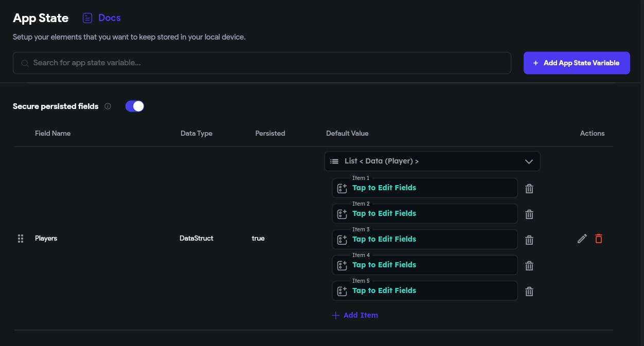Tap to edit fields of Item 1
The image size is (644, 346).
(x=424, y=188)
